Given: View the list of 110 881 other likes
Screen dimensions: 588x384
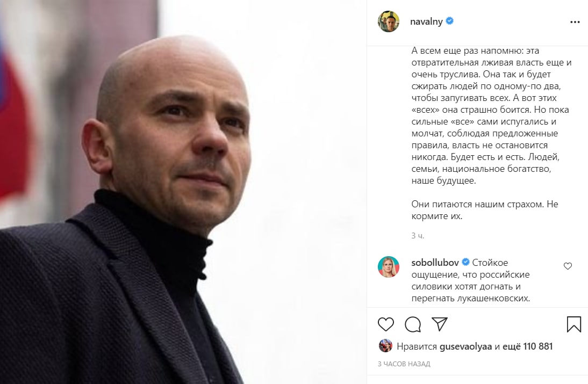Looking at the screenshot, I should point(527,346).
